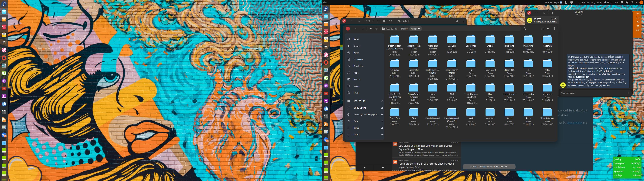This screenshot has height=181, width=644.
Task: Eject the Data volume
Action: (x=382, y=121)
